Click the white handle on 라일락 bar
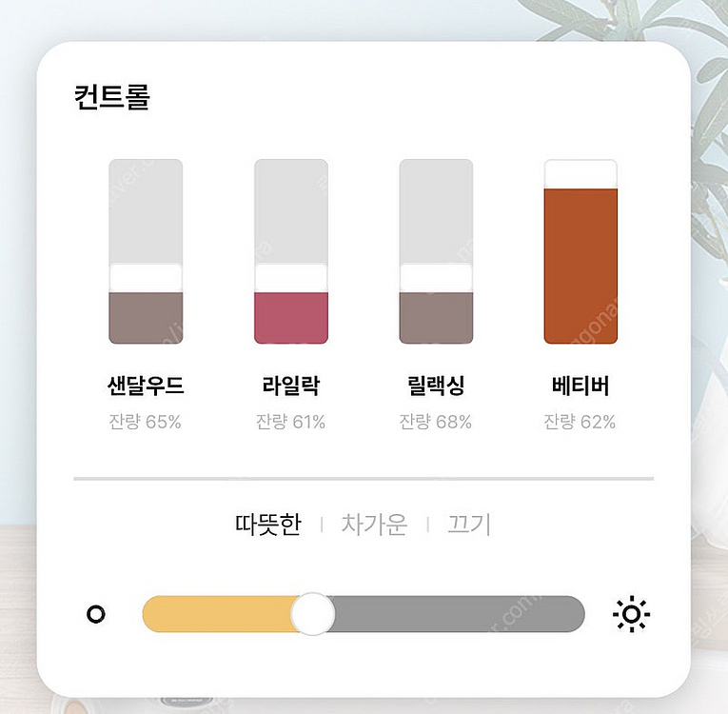Image resolution: width=728 pixels, height=714 pixels. pyautogui.click(x=291, y=277)
